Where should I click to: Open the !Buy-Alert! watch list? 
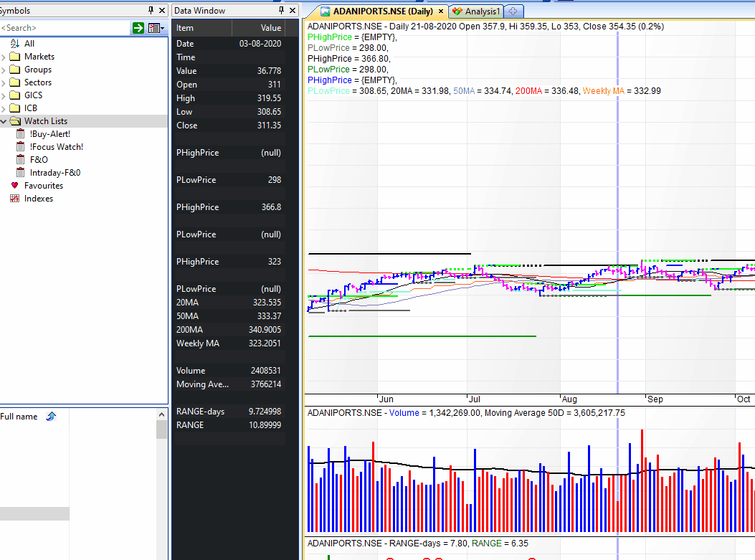point(50,134)
